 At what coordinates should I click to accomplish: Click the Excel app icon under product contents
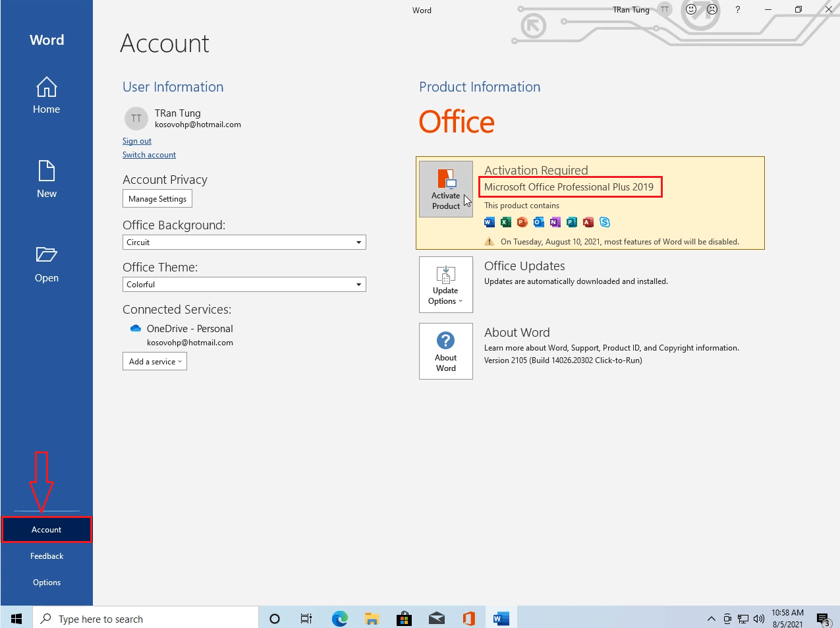(x=506, y=222)
